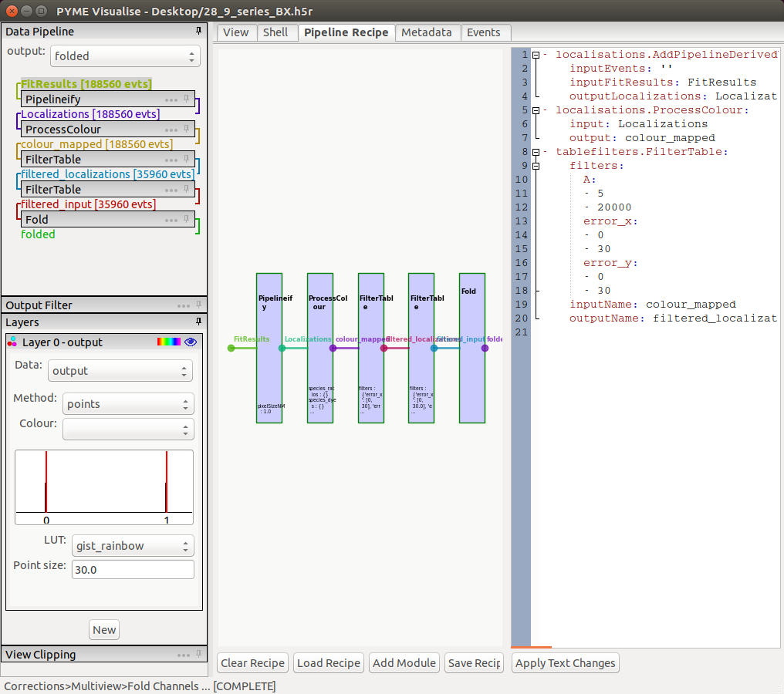Open the output selector showing folded

(124, 56)
